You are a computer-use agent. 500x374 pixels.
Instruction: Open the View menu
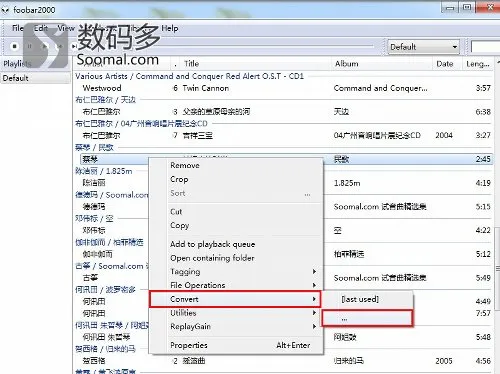66,28
